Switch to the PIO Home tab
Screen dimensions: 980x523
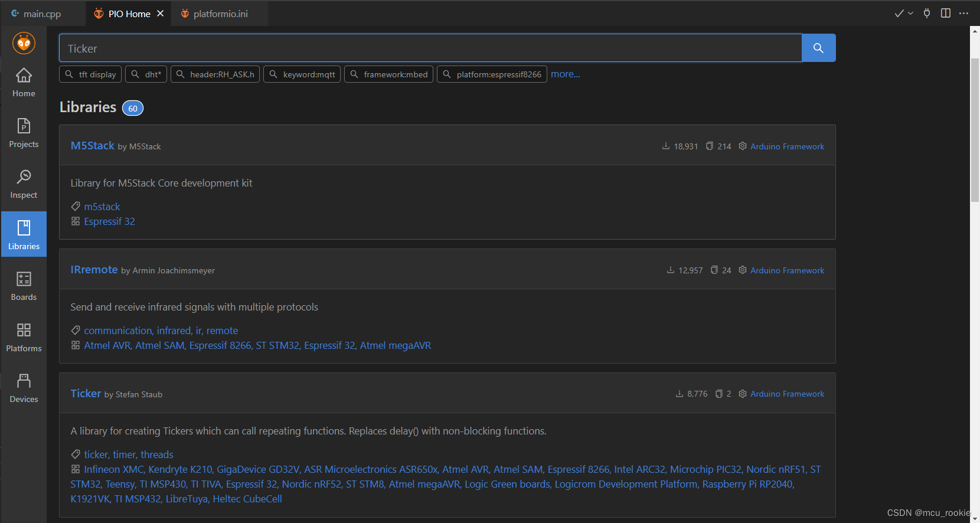129,14
